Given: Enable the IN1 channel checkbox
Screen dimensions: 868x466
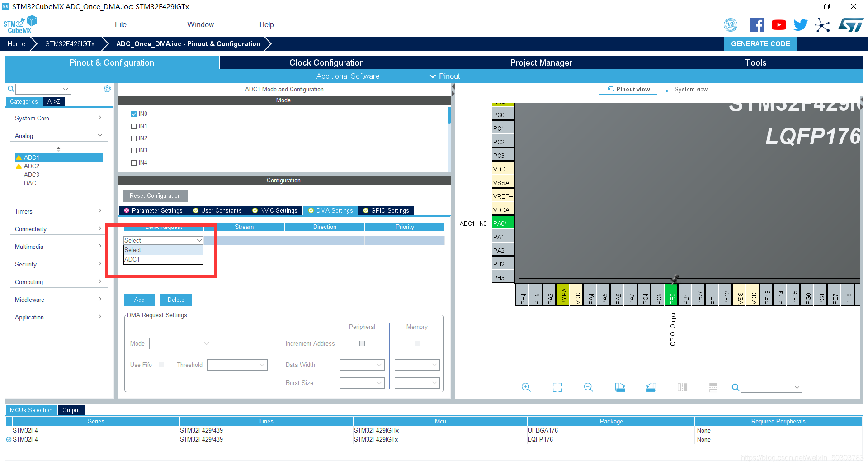Looking at the screenshot, I should tap(134, 126).
